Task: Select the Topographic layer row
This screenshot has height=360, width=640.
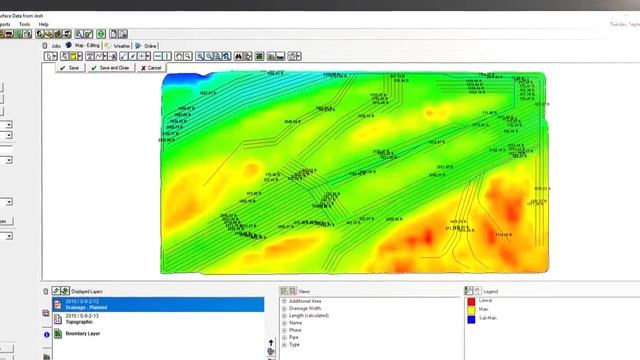Action: pyautogui.click(x=158, y=319)
